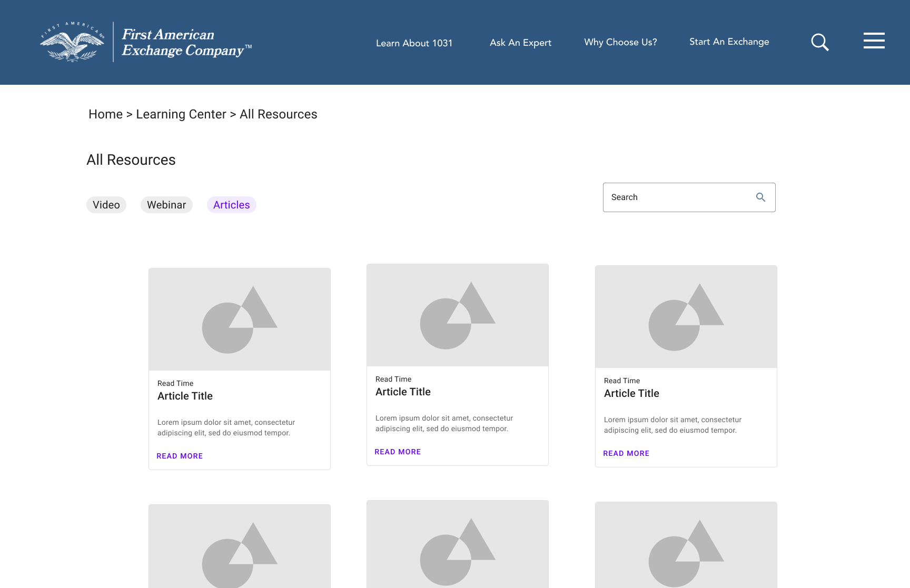Open the hamburger menu

(874, 41)
